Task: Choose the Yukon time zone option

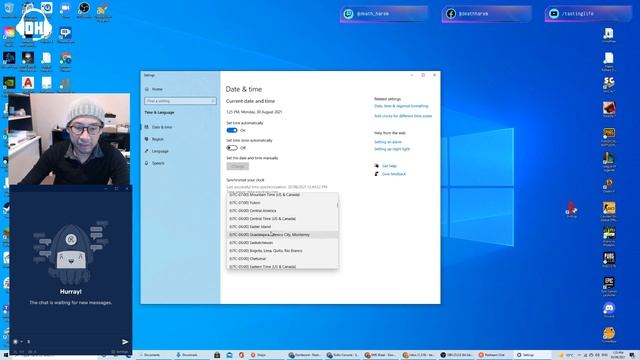Action: 282,203
